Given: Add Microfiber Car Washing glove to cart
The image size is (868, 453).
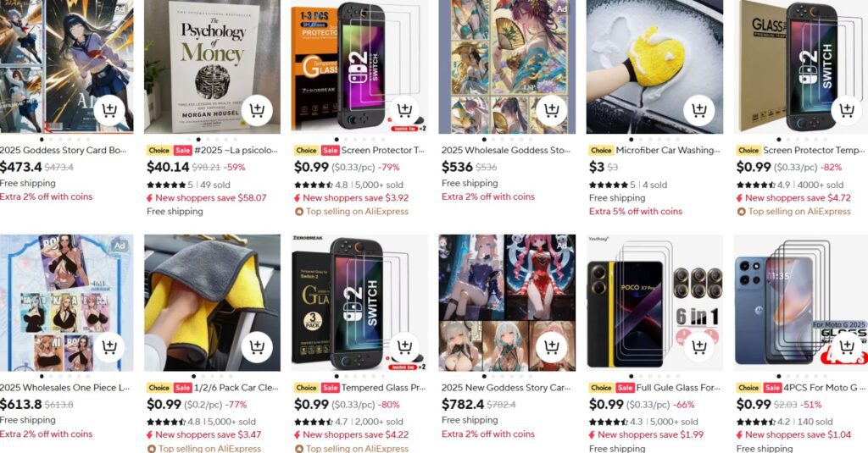Looking at the screenshot, I should (x=699, y=110).
